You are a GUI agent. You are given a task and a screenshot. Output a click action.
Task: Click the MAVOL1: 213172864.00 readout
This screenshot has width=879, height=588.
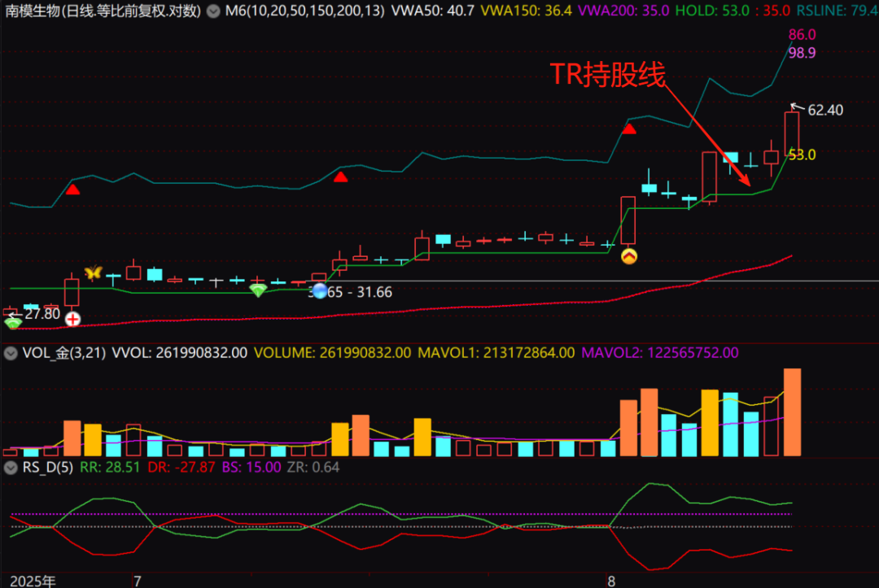(x=496, y=353)
